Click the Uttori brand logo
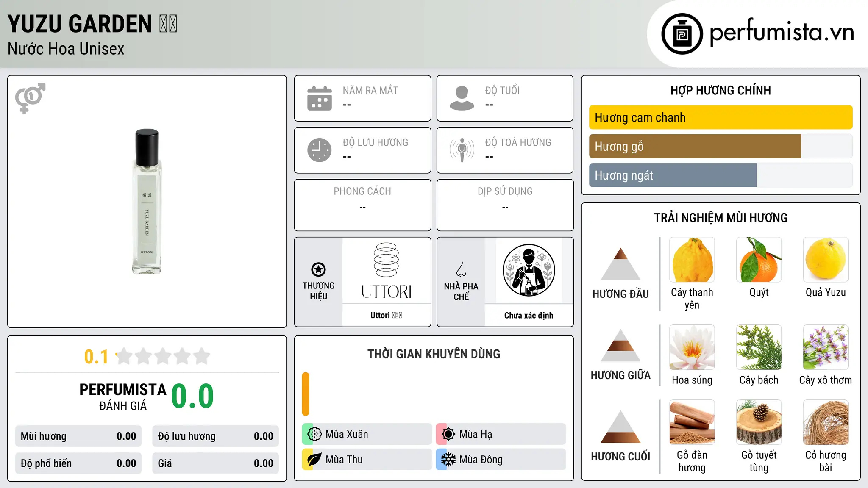Image resolution: width=868 pixels, height=488 pixels. tap(386, 271)
